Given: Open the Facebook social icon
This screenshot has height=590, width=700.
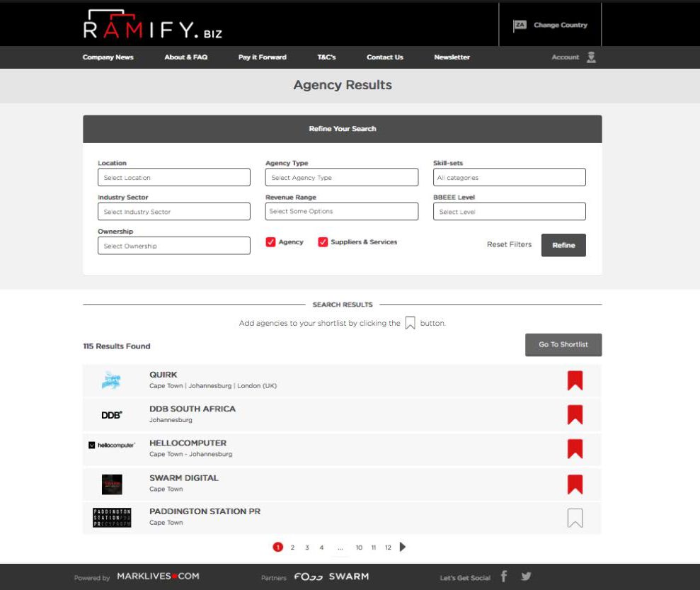Looking at the screenshot, I should (x=504, y=576).
